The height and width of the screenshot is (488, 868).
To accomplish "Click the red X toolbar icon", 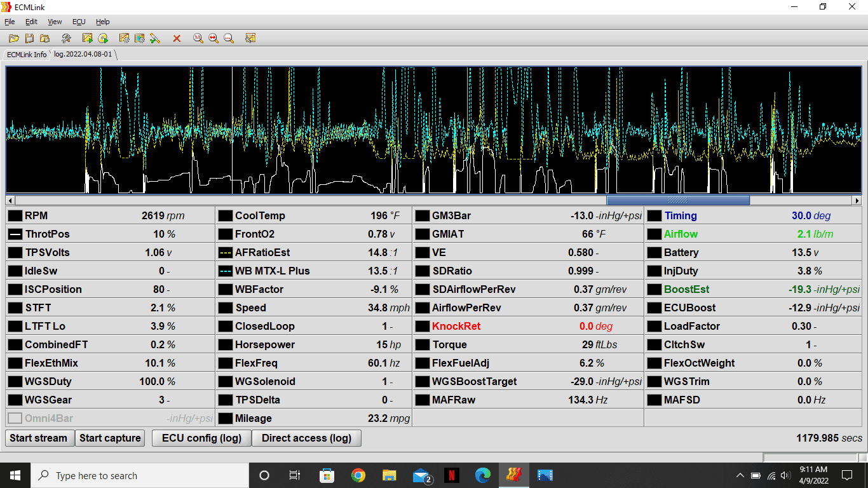I will (177, 39).
